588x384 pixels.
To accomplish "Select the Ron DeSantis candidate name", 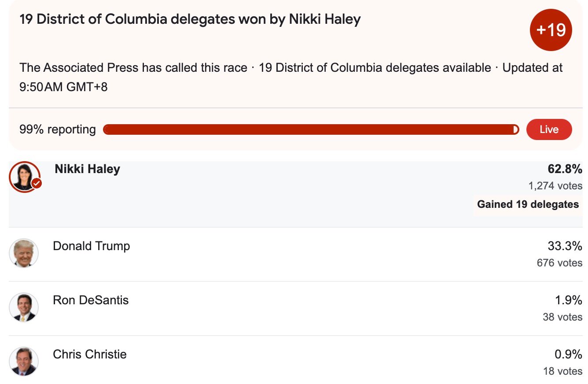I will 91,300.
